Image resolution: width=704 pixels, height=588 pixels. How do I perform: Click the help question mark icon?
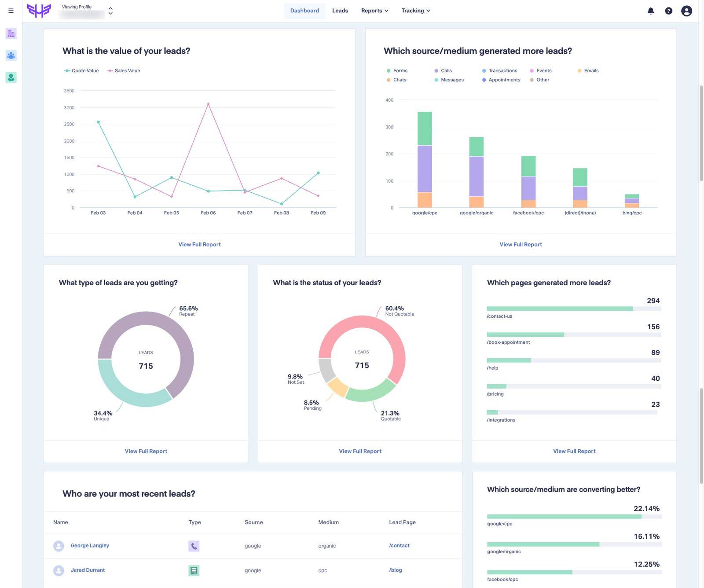tap(668, 11)
